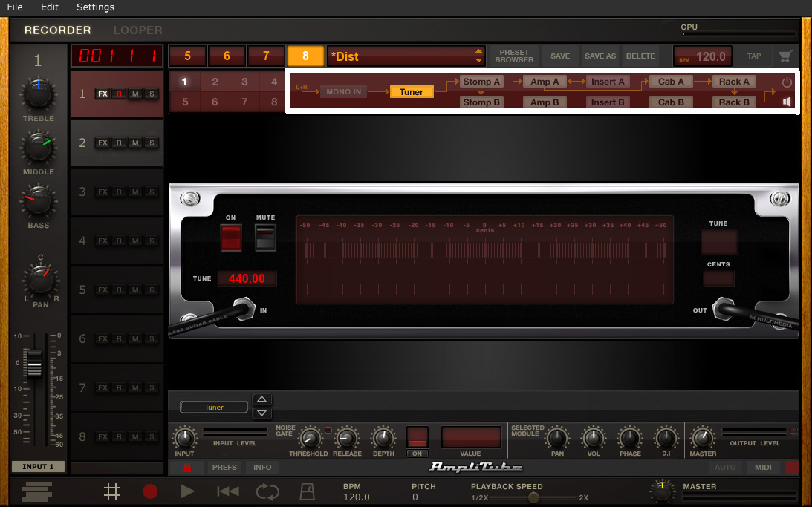Click the Save As button
Image resolution: width=812 pixels, height=507 pixels.
click(x=600, y=56)
